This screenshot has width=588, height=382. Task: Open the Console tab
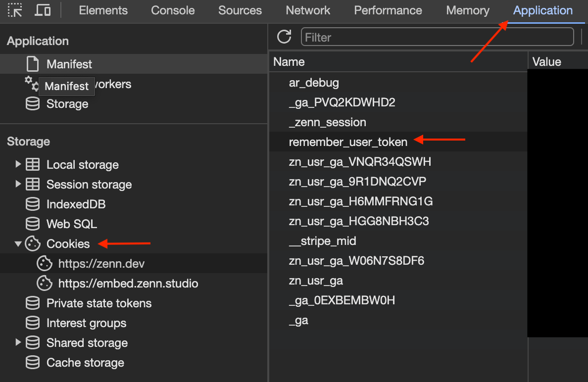[x=173, y=10]
